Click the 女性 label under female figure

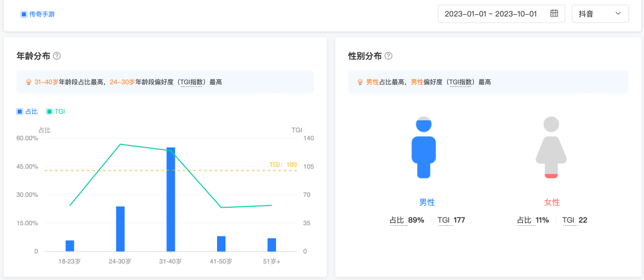(x=552, y=203)
